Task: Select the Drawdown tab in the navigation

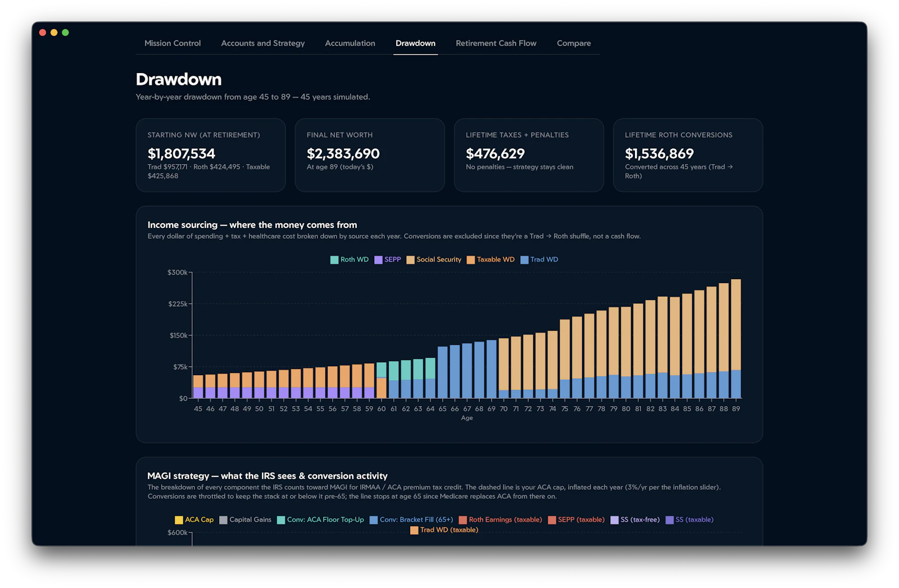Action: (415, 43)
